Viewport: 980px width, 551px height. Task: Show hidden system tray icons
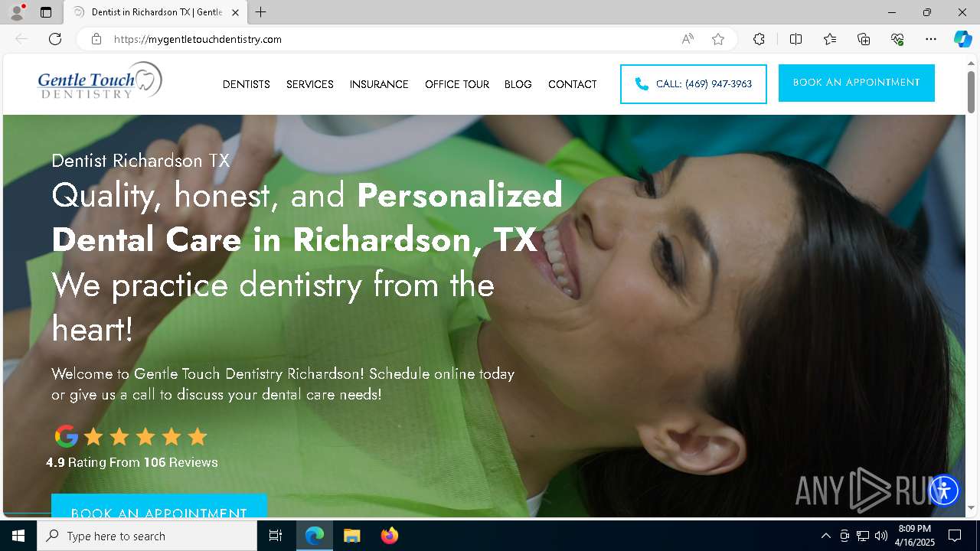825,536
